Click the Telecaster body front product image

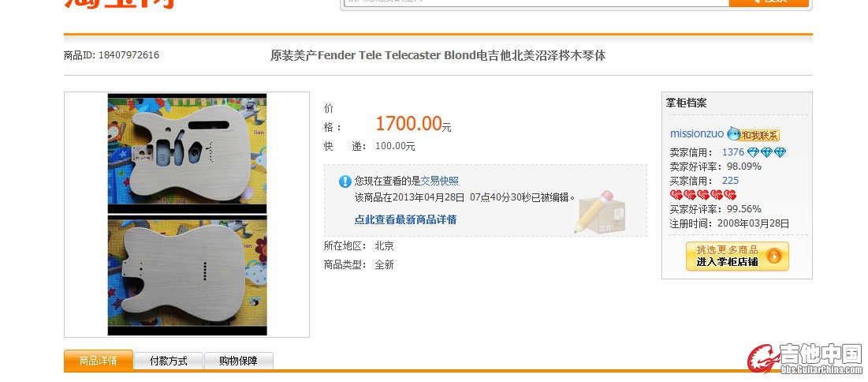(187, 153)
